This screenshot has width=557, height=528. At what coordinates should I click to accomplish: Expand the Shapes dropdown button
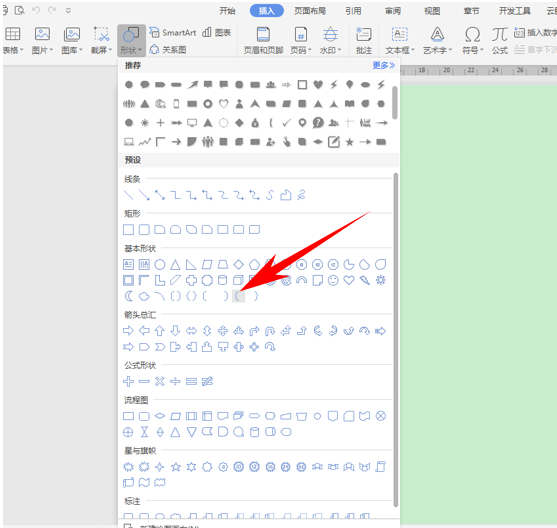pyautogui.click(x=131, y=41)
